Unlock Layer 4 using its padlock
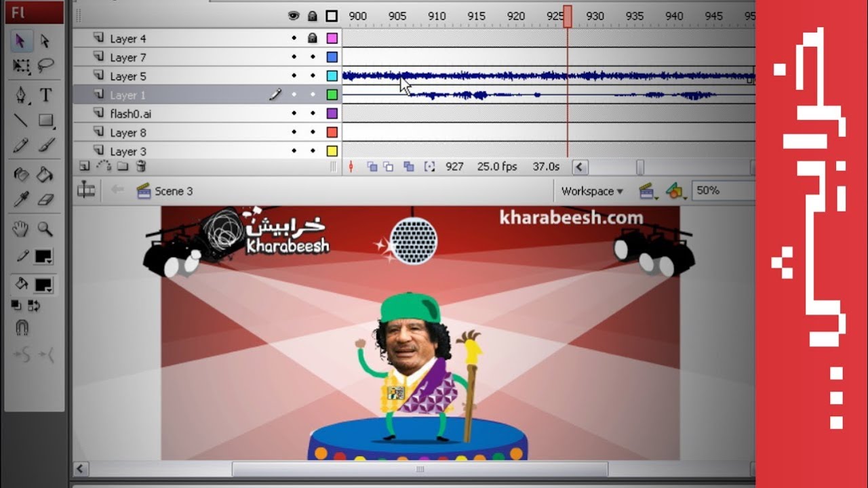868x488 pixels. (313, 39)
